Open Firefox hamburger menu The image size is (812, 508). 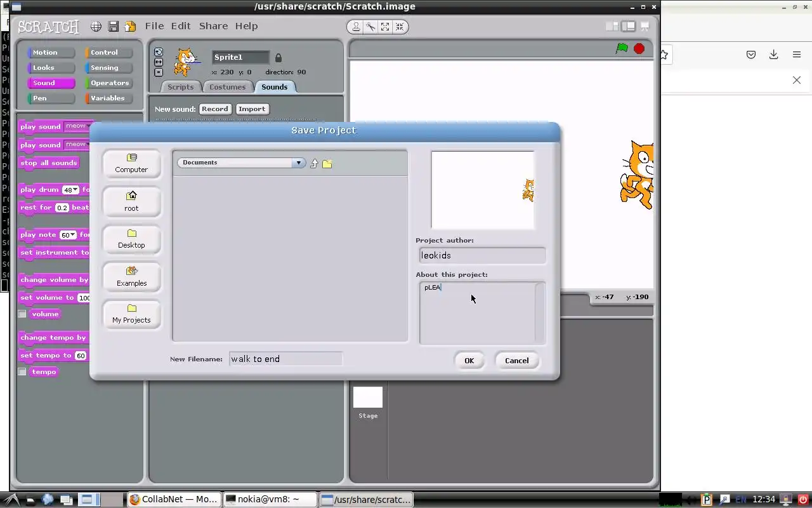pos(797,55)
